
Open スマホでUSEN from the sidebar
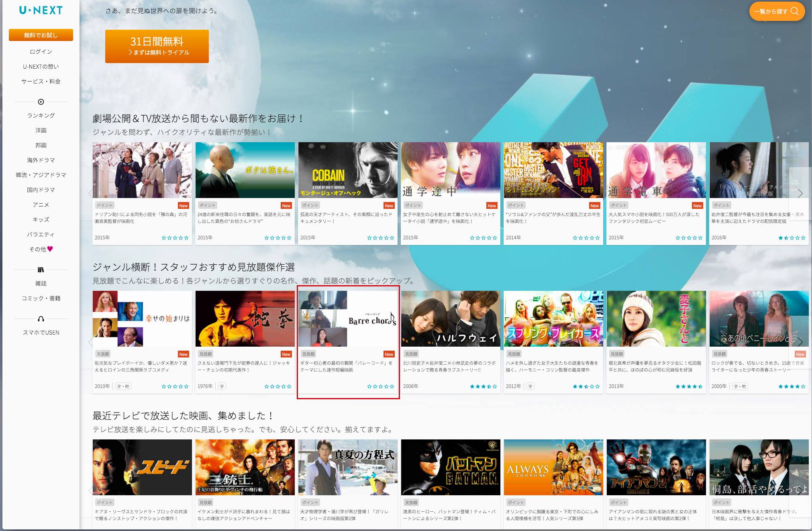pyautogui.click(x=41, y=333)
